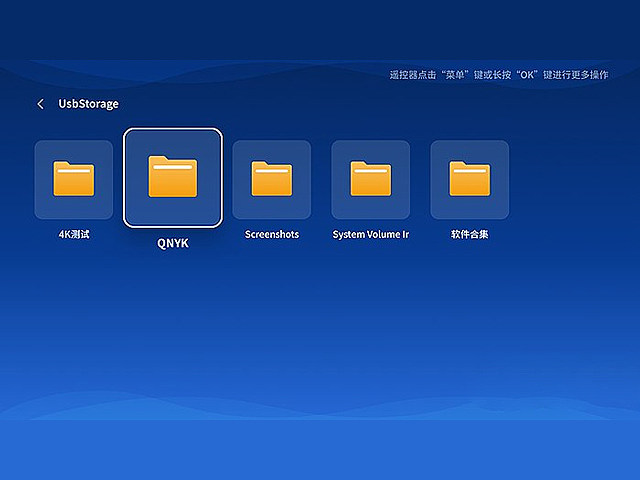
Task: Open the 4K测试 folder icon
Action: pos(74,180)
